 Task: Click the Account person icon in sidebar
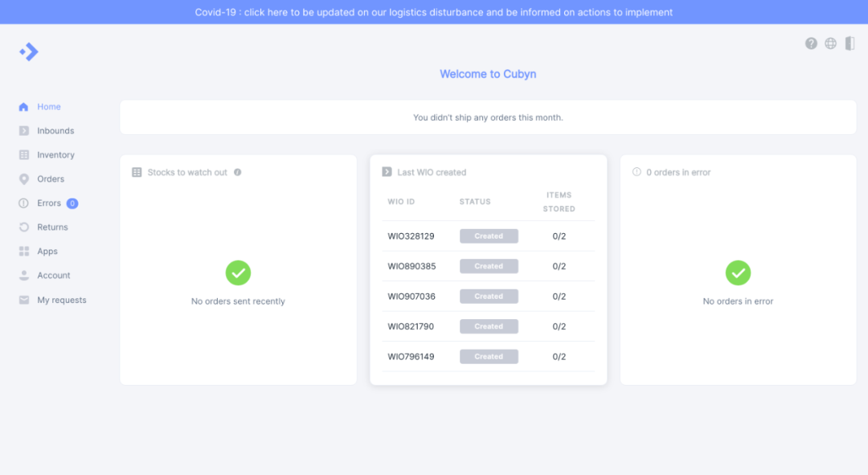tap(24, 275)
